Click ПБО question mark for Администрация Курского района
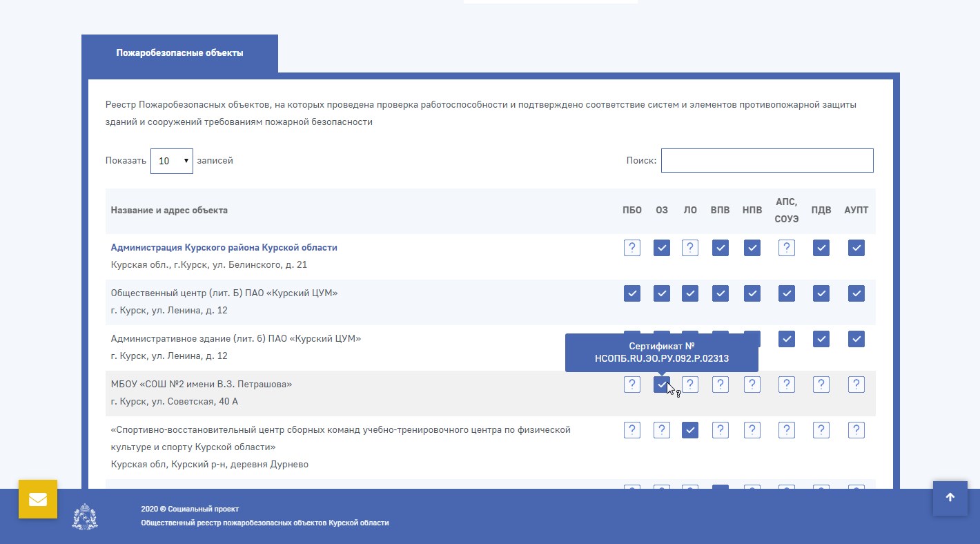Viewport: 980px width, 544px height. 631,248
